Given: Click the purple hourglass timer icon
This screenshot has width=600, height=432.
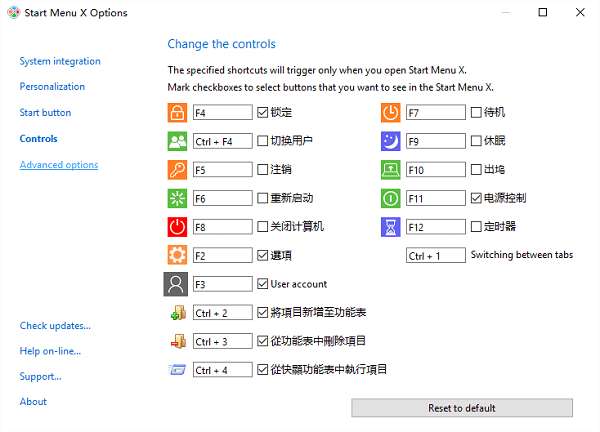Looking at the screenshot, I should pos(391,226).
